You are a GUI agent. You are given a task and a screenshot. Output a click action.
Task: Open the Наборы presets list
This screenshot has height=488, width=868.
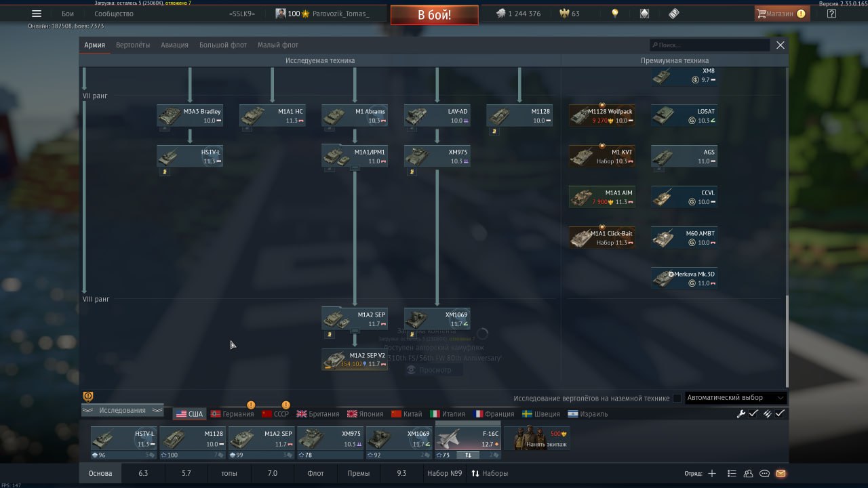coord(490,473)
